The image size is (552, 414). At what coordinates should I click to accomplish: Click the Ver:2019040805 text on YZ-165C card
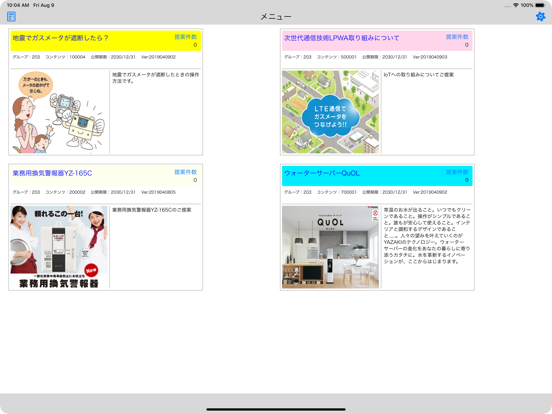(x=158, y=192)
